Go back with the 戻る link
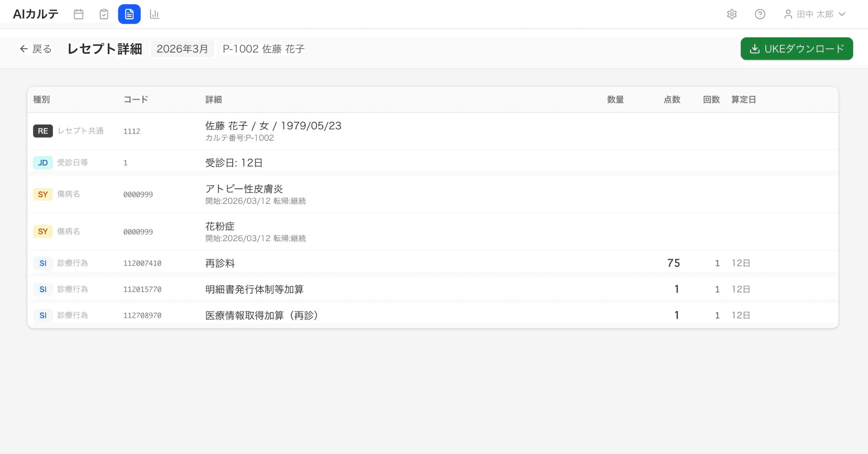 36,49
